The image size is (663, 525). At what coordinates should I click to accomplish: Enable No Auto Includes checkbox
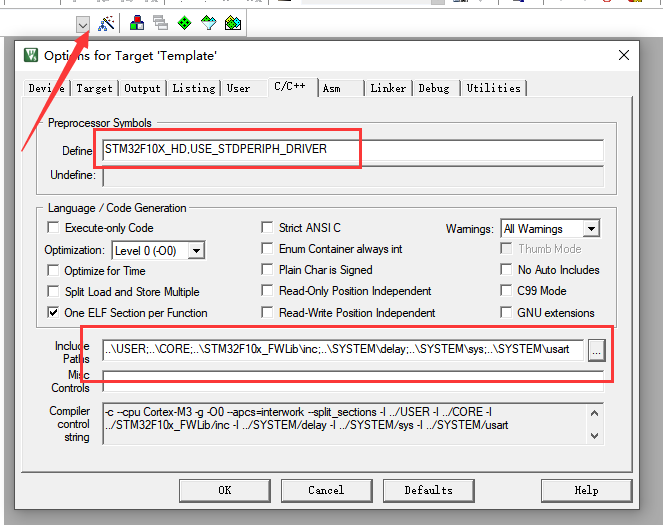click(506, 269)
